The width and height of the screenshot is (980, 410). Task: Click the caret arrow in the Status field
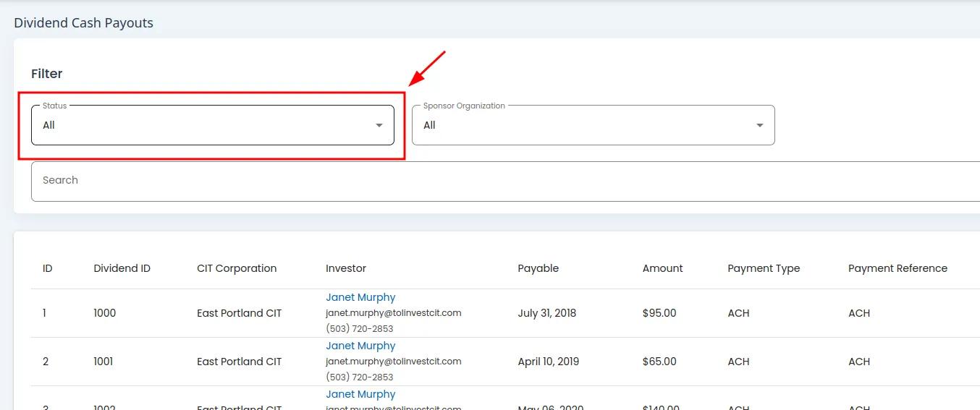click(379, 126)
